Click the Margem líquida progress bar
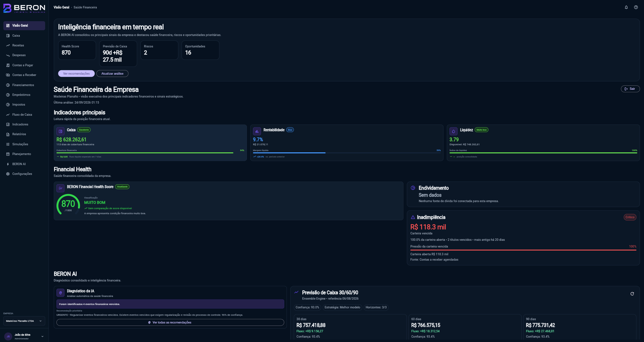Image resolution: width=644 pixels, height=342 pixels. (x=347, y=153)
